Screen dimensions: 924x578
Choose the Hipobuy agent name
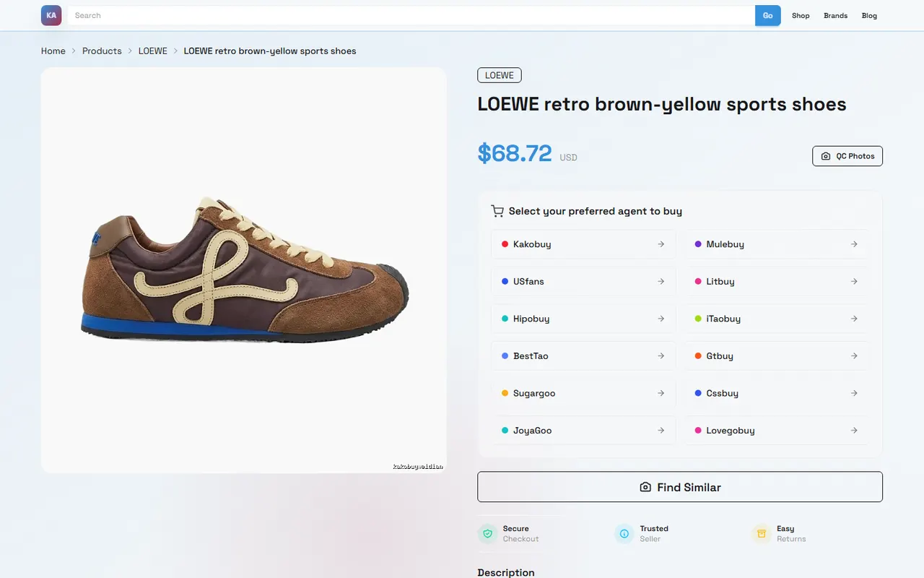[531, 319]
